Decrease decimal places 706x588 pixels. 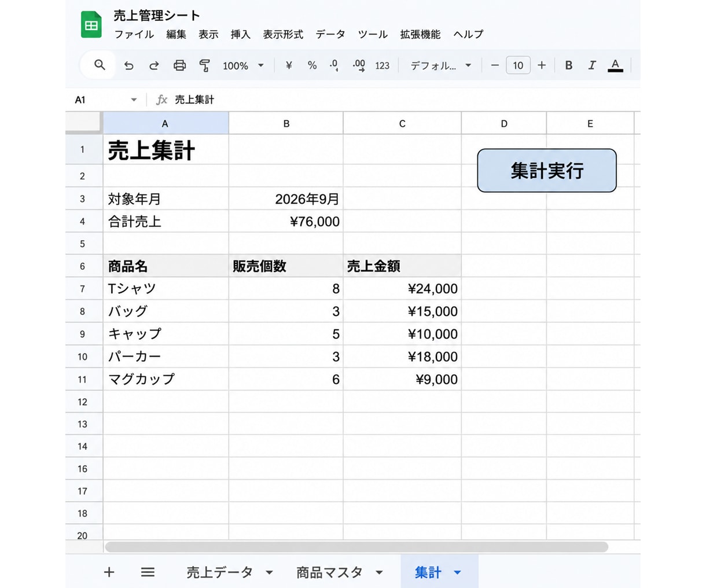coord(334,65)
